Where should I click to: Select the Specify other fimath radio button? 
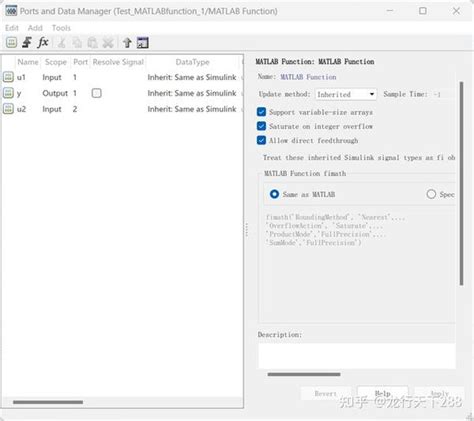[x=431, y=194]
